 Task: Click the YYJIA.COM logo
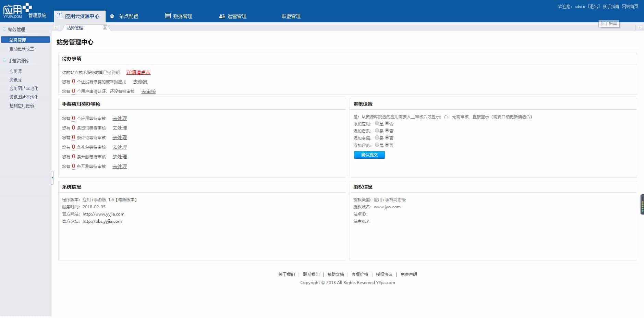(17, 11)
